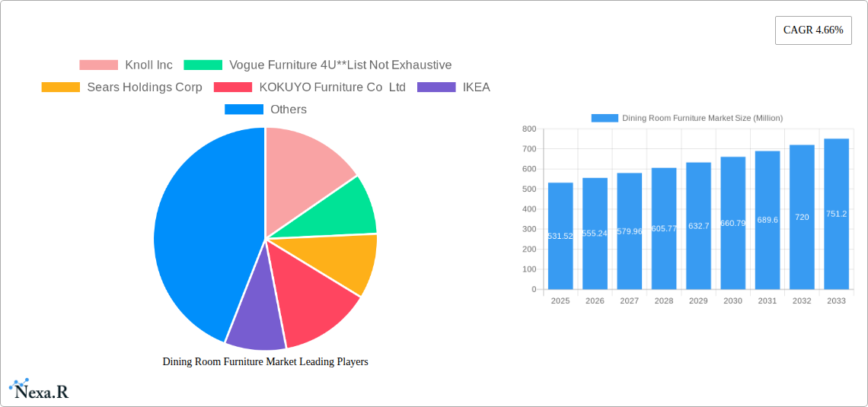This screenshot has height=407, width=868.
Task: Click the Dining Room Furniture Market Leading Players caption
Action: 265,361
